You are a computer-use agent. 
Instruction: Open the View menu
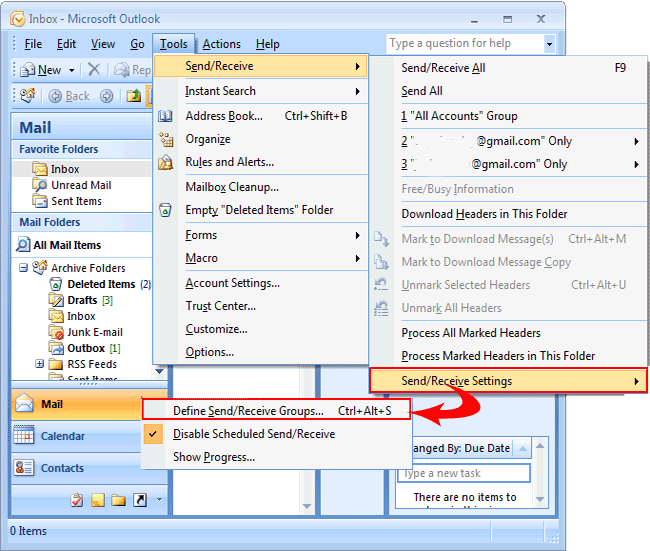click(103, 44)
